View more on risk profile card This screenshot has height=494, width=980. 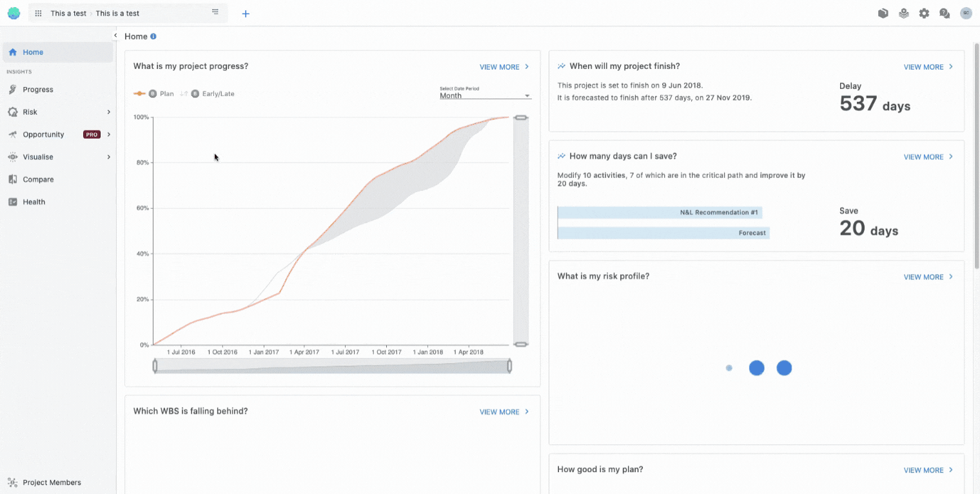[x=928, y=277]
